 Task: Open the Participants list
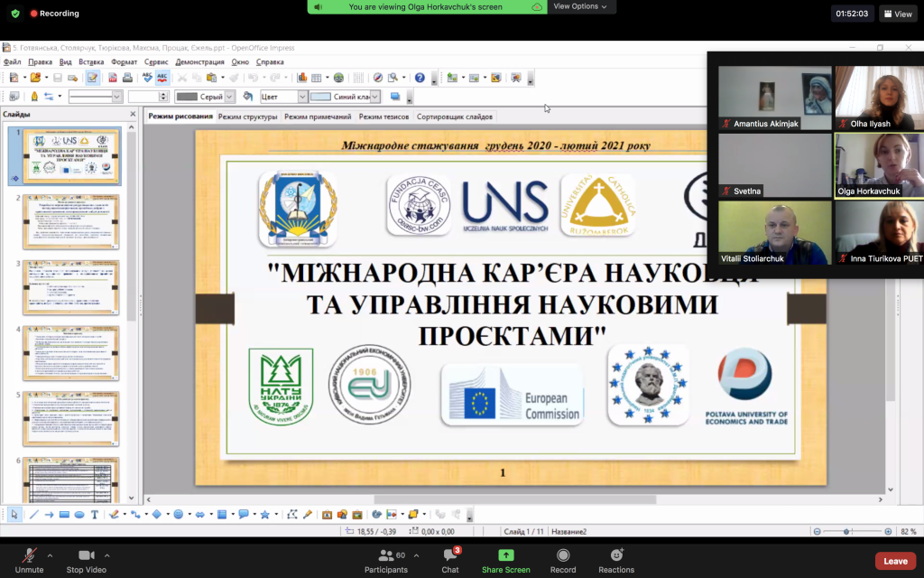(386, 560)
